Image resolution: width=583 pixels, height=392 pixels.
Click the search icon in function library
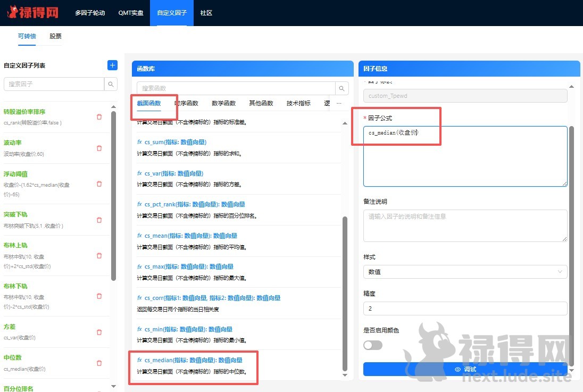[x=342, y=88]
